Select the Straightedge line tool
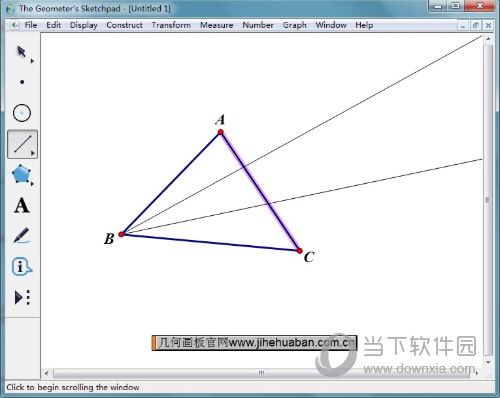 tap(22, 144)
